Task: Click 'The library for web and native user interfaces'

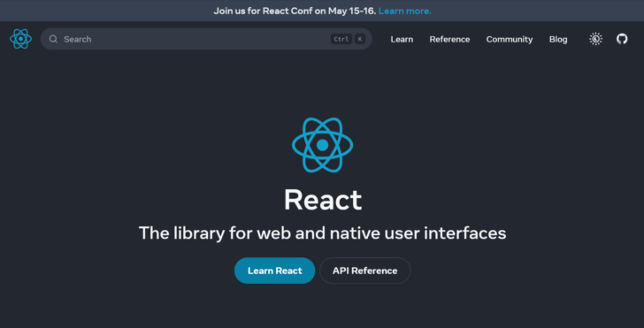Action: point(322,233)
